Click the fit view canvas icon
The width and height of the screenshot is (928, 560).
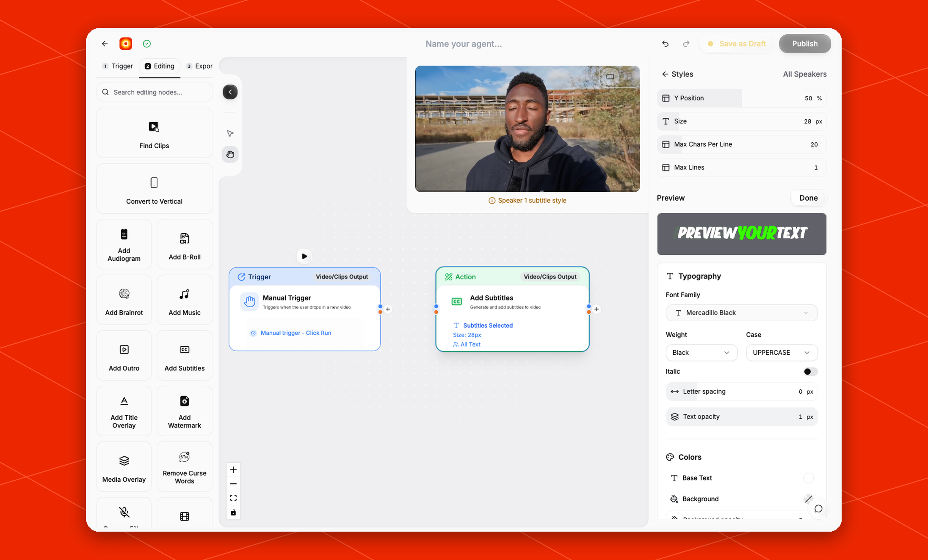point(233,498)
